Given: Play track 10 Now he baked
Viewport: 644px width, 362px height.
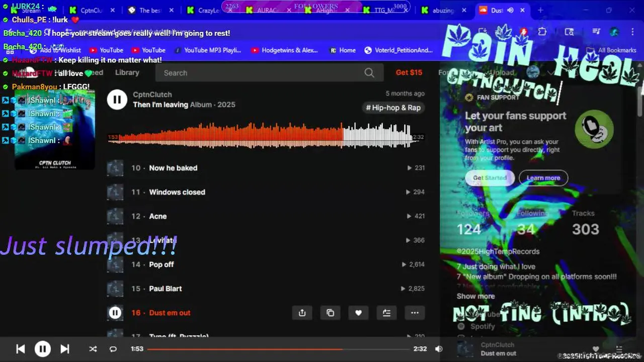Looking at the screenshot, I should pyautogui.click(x=173, y=168).
